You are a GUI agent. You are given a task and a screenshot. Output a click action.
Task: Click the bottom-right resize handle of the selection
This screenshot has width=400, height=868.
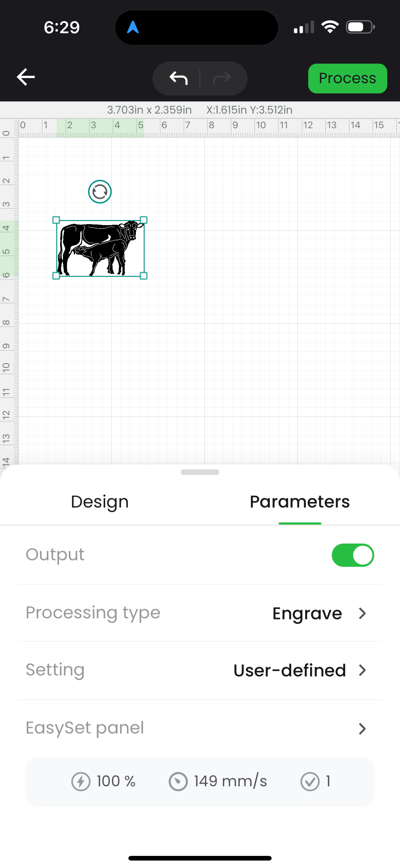tap(144, 276)
